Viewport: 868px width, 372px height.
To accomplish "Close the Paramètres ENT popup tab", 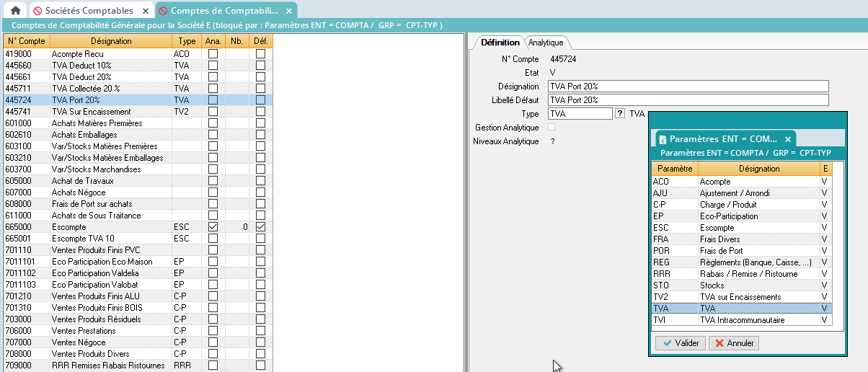I will pyautogui.click(x=788, y=139).
